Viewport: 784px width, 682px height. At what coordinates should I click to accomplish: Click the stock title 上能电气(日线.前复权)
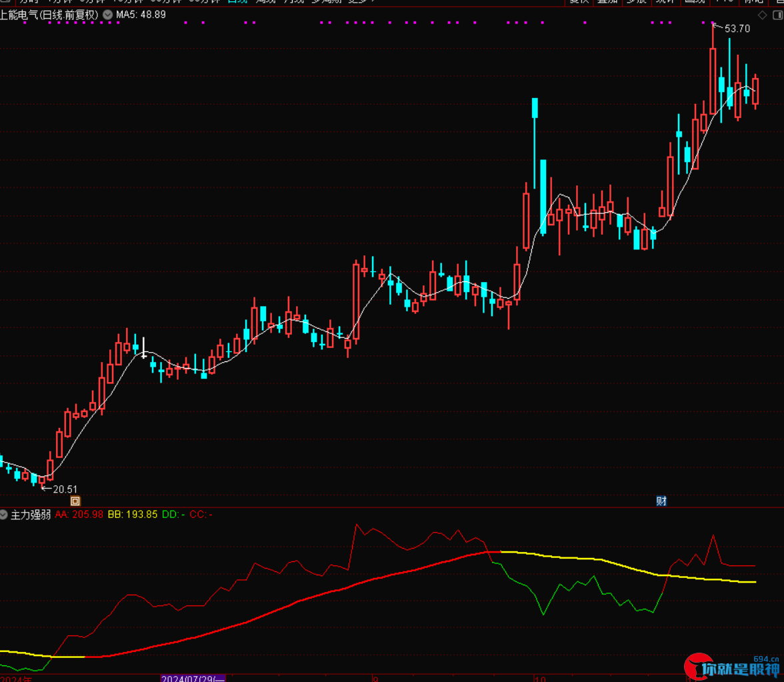pyautogui.click(x=49, y=15)
